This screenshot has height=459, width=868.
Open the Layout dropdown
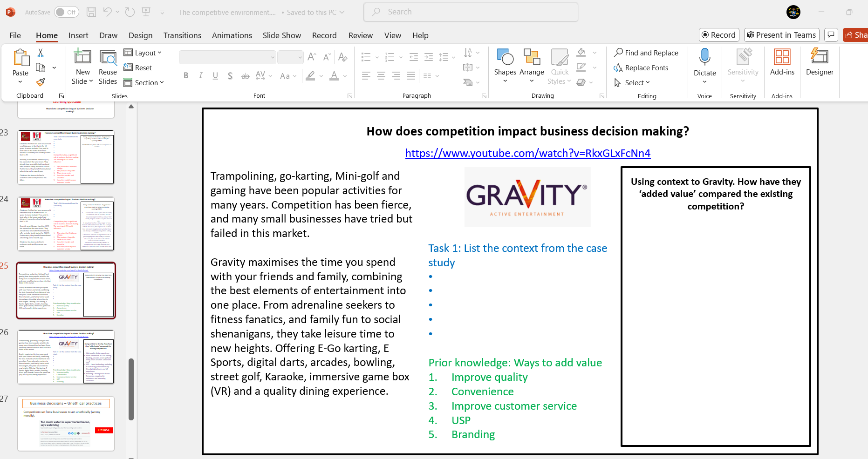(x=143, y=53)
